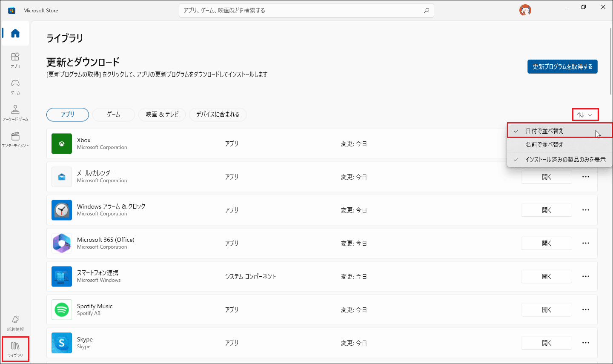Image resolution: width=613 pixels, height=364 pixels.
Task: Open アーケード ゲーム in sidebar
Action: tap(15, 113)
